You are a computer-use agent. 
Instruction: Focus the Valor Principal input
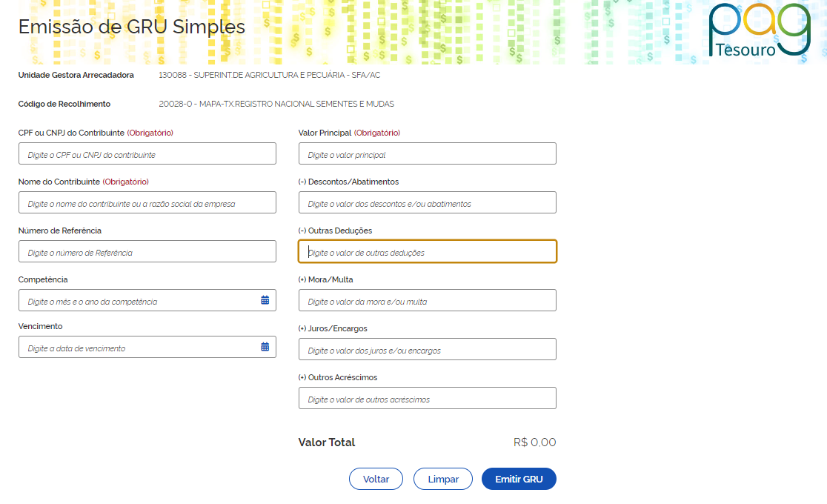pos(427,154)
